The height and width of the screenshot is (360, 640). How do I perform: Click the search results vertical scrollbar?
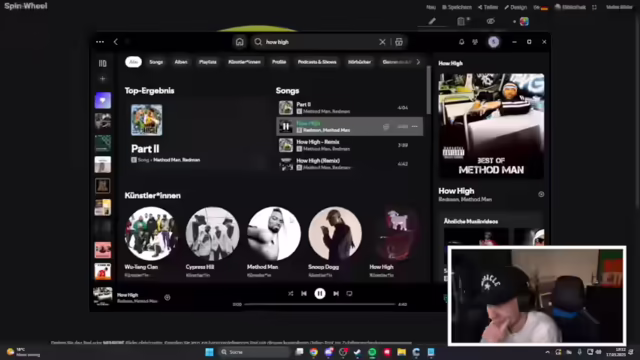428,90
